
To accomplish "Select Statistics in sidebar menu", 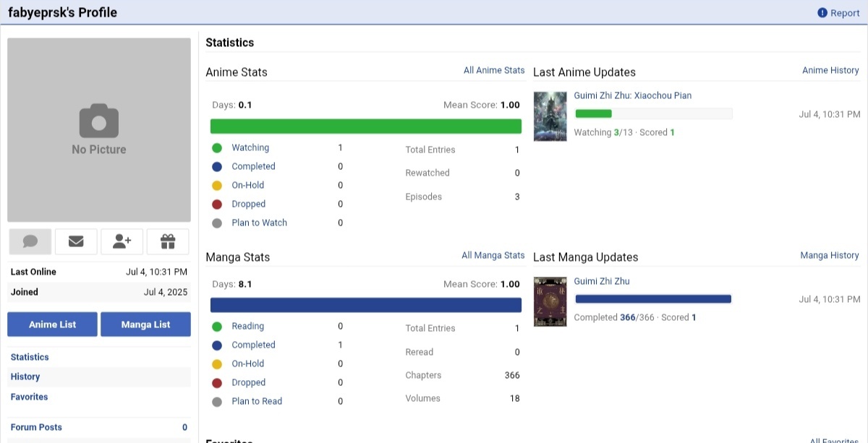I will pyautogui.click(x=30, y=357).
